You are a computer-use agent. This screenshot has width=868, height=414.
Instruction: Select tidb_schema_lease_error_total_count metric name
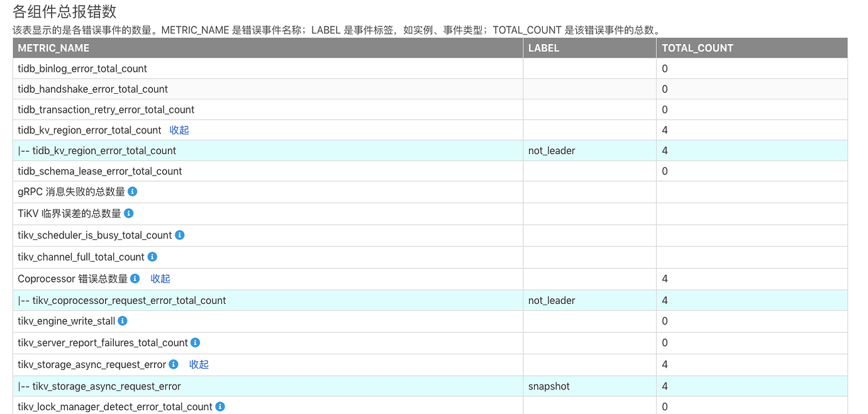tap(100, 171)
